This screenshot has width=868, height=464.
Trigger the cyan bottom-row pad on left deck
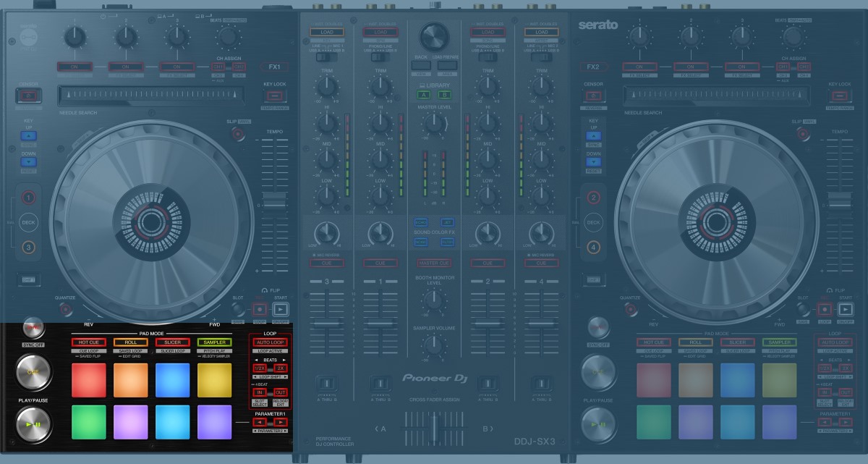pos(173,422)
